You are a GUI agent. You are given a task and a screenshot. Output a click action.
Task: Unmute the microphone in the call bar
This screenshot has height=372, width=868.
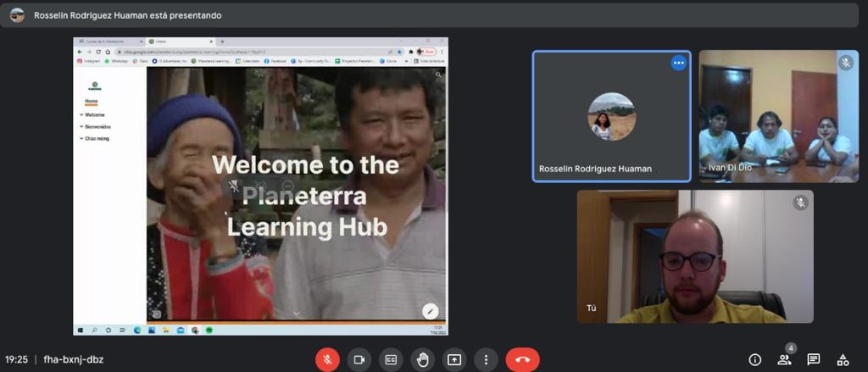pyautogui.click(x=327, y=360)
